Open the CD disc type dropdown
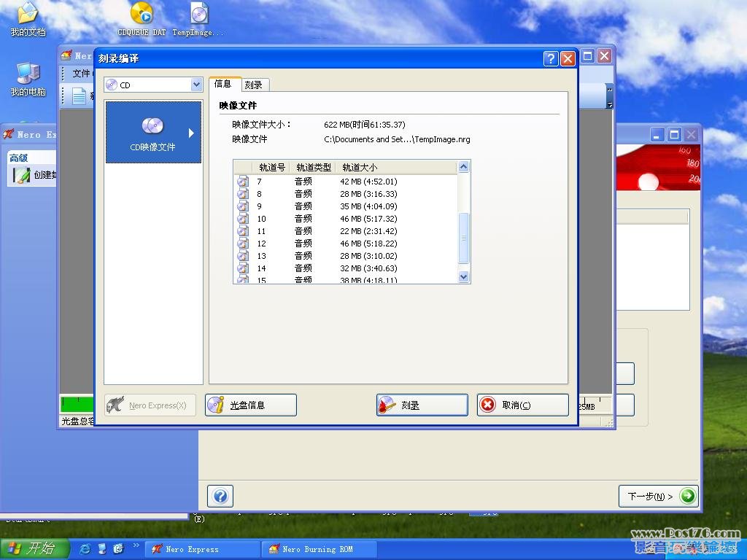This screenshot has height=560, width=747. pos(197,85)
